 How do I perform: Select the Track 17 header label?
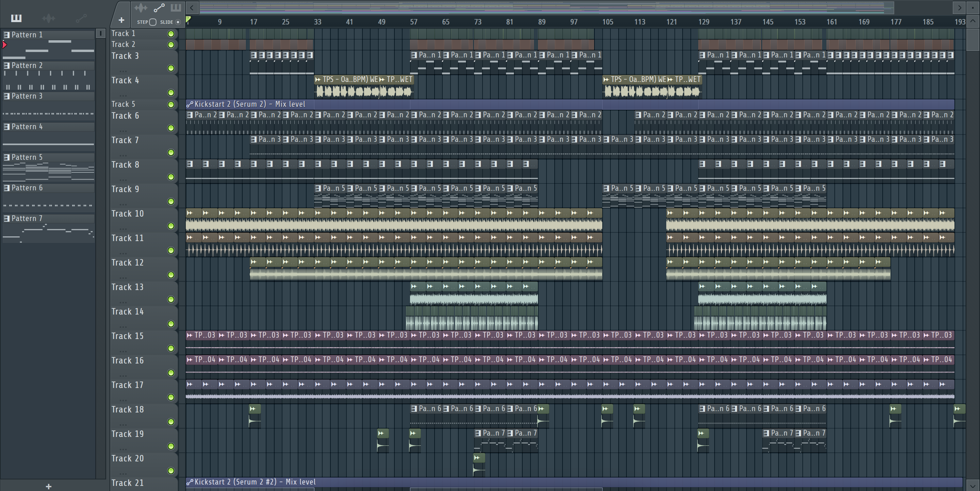(x=128, y=385)
